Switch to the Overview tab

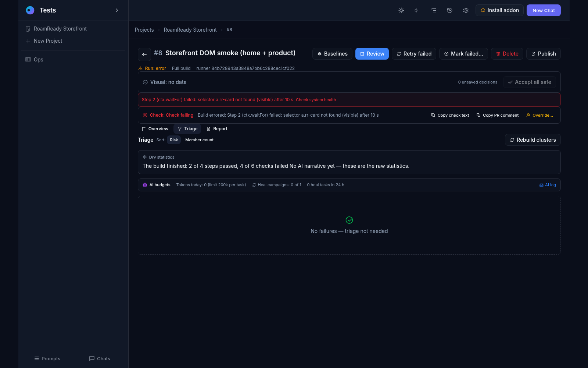coord(155,129)
